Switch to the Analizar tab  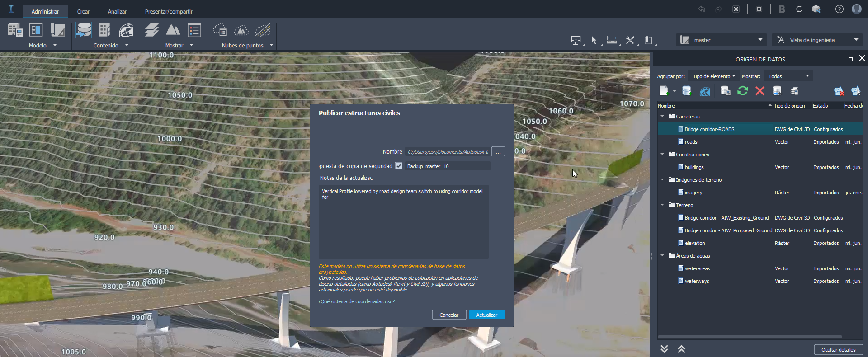click(117, 11)
